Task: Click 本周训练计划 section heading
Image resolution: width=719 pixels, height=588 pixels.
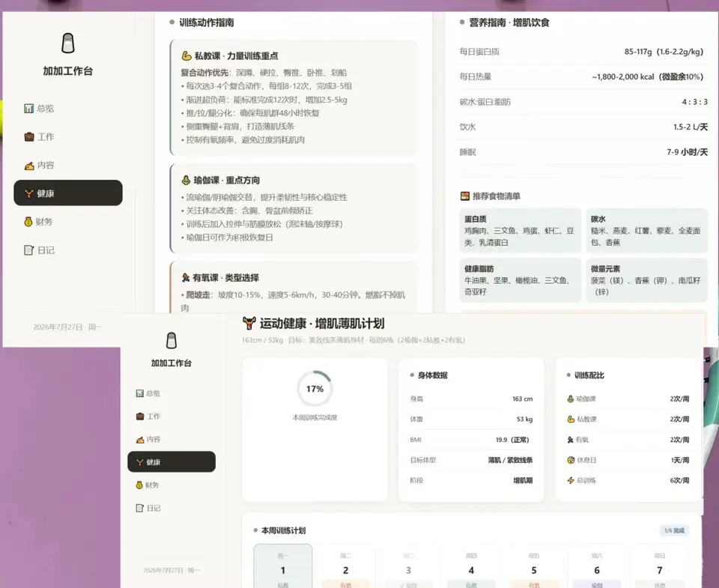Action: 283,530
